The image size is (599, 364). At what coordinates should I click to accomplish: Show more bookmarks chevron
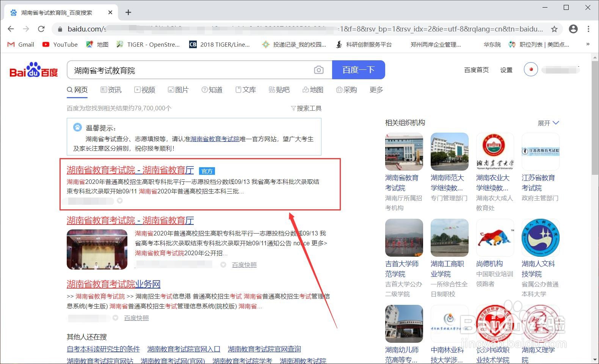[588, 44]
